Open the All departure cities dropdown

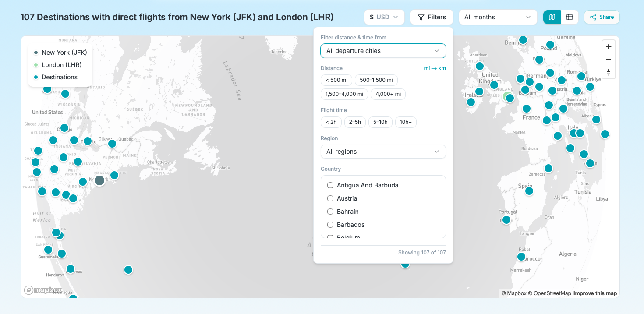(x=383, y=51)
